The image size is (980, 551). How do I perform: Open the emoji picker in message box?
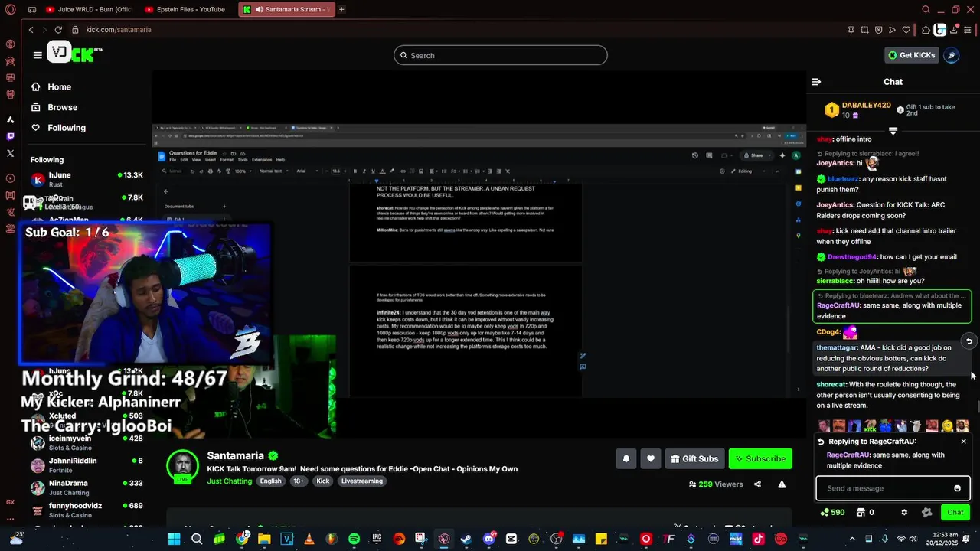pyautogui.click(x=957, y=488)
